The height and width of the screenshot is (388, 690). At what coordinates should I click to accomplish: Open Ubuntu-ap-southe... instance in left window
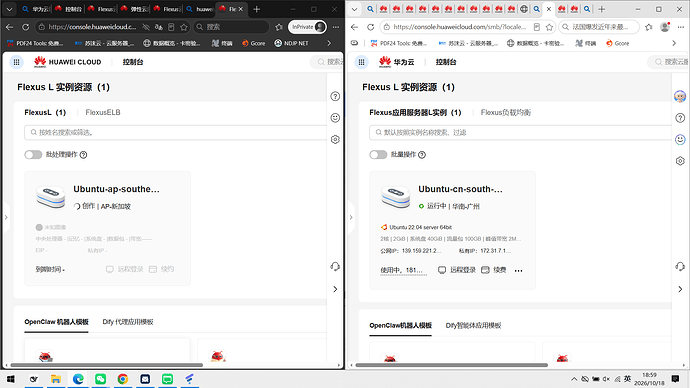(x=116, y=189)
